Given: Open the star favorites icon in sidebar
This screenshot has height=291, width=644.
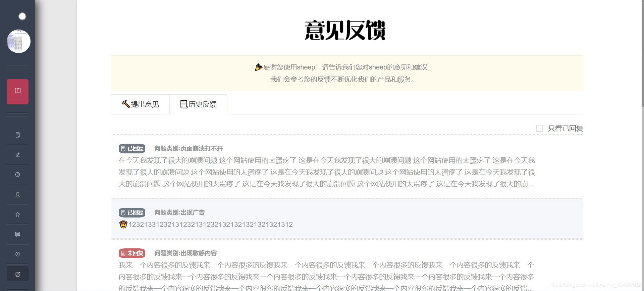Looking at the screenshot, I should click(x=17, y=214).
